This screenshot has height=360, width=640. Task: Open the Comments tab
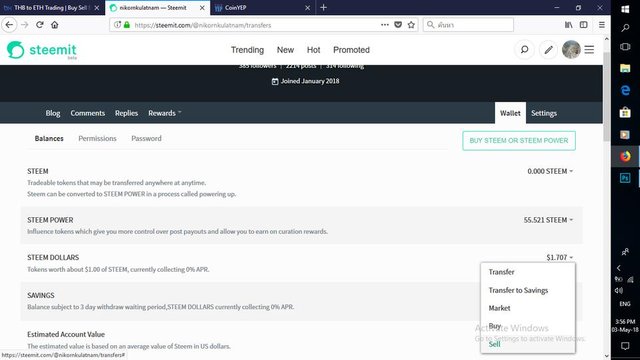[x=87, y=113]
